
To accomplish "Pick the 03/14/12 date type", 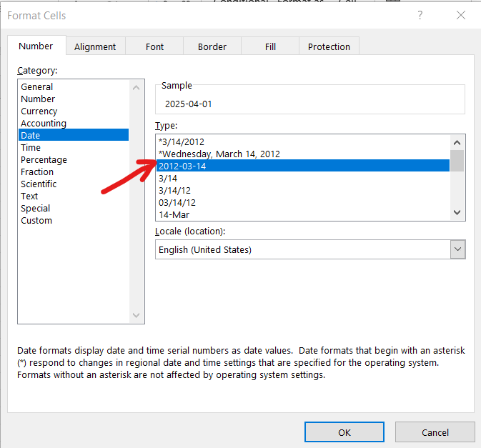I will click(303, 202).
